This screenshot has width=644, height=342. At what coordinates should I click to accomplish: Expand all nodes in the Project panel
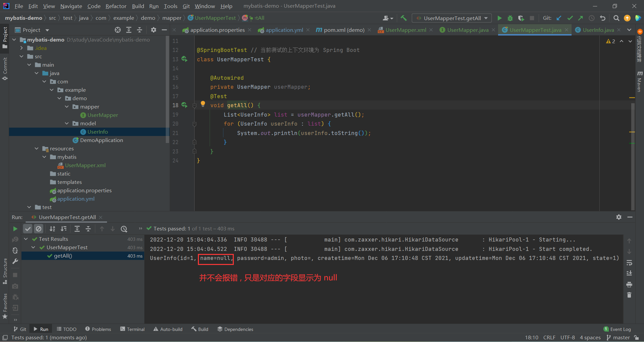[129, 30]
